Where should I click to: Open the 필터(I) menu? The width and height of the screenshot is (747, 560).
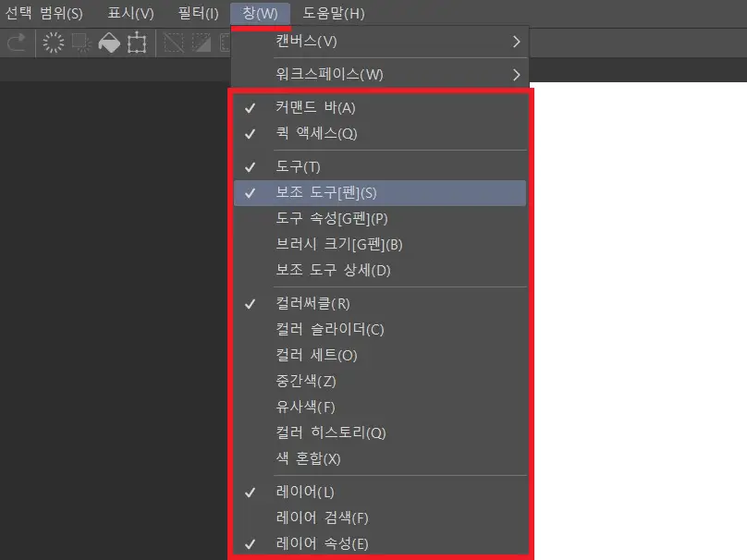[x=198, y=13]
